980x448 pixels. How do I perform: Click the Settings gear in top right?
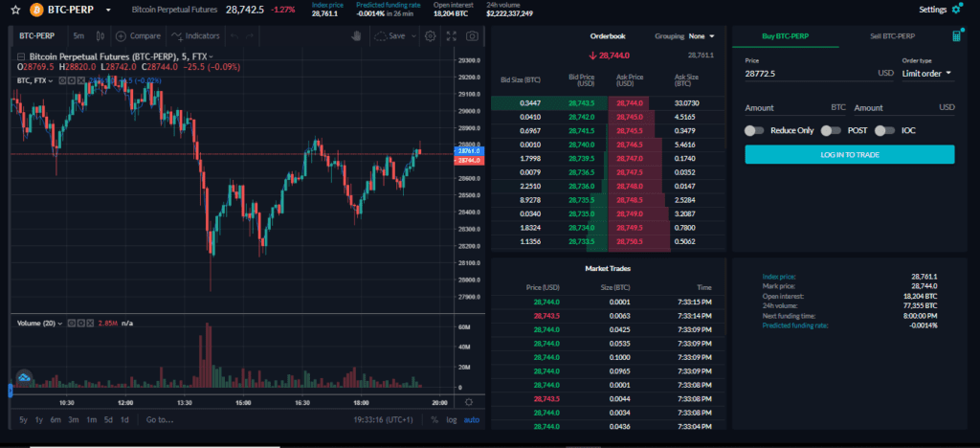956,10
